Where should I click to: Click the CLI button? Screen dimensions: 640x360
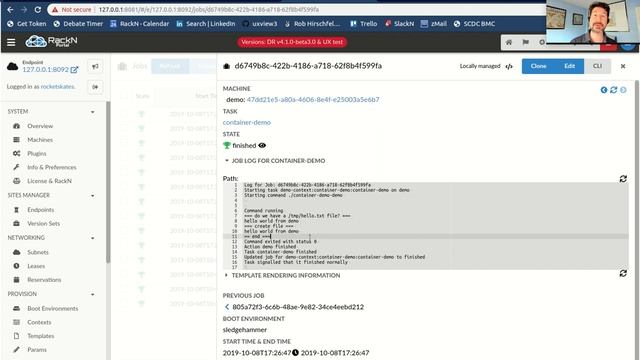(x=597, y=66)
